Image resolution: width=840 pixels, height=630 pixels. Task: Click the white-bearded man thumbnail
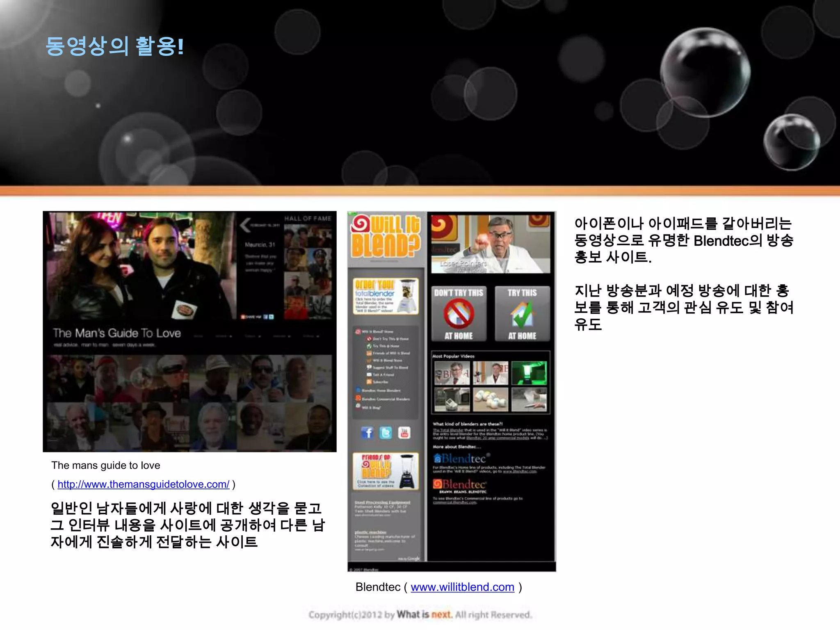click(x=212, y=425)
